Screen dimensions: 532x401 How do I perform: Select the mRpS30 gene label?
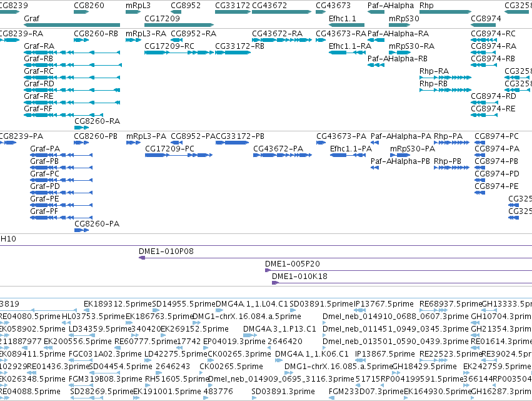[404, 19]
